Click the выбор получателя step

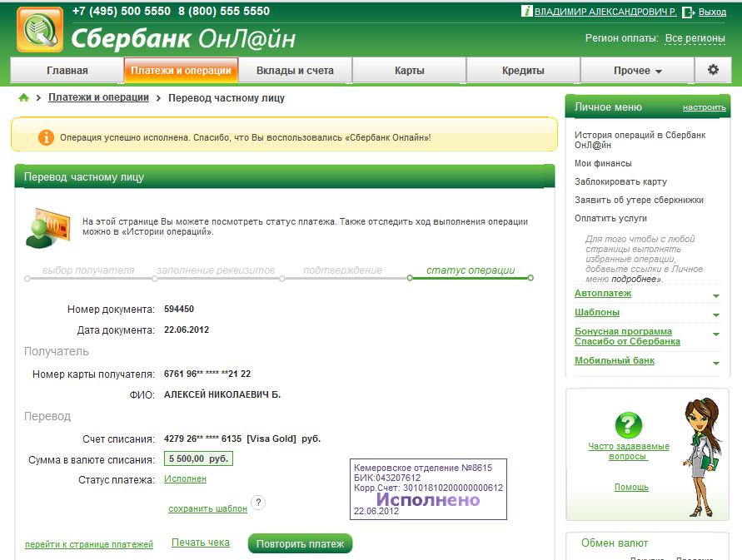pos(88,270)
